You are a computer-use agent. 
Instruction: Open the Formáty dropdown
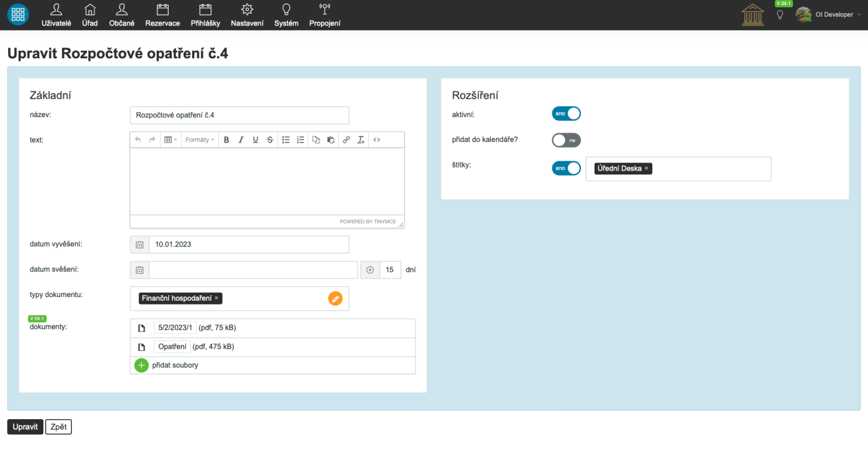(x=200, y=140)
